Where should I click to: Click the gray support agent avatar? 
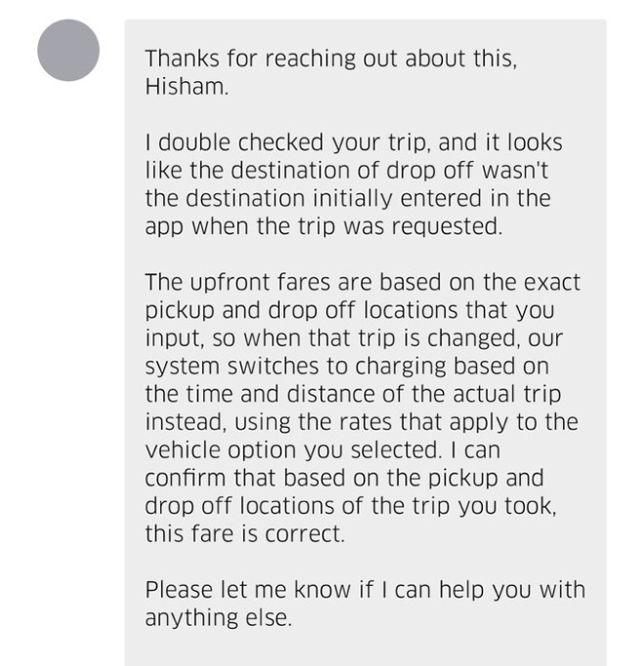pyautogui.click(x=68, y=51)
